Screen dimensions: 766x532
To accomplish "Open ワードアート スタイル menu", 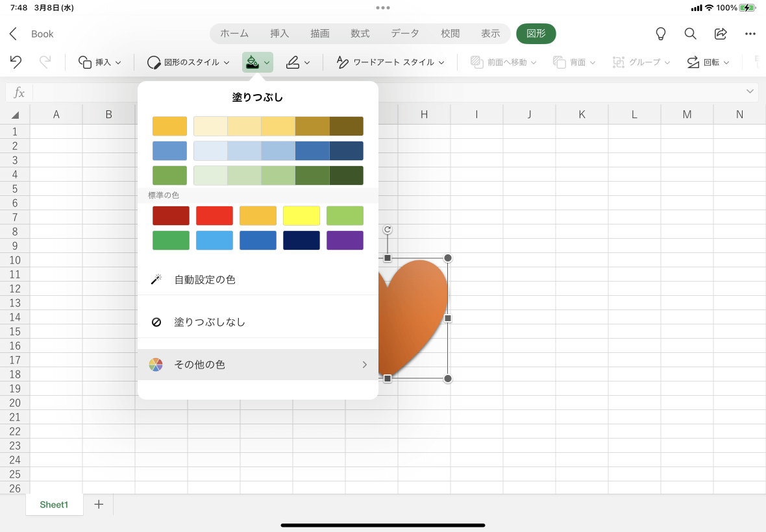I will 390,62.
